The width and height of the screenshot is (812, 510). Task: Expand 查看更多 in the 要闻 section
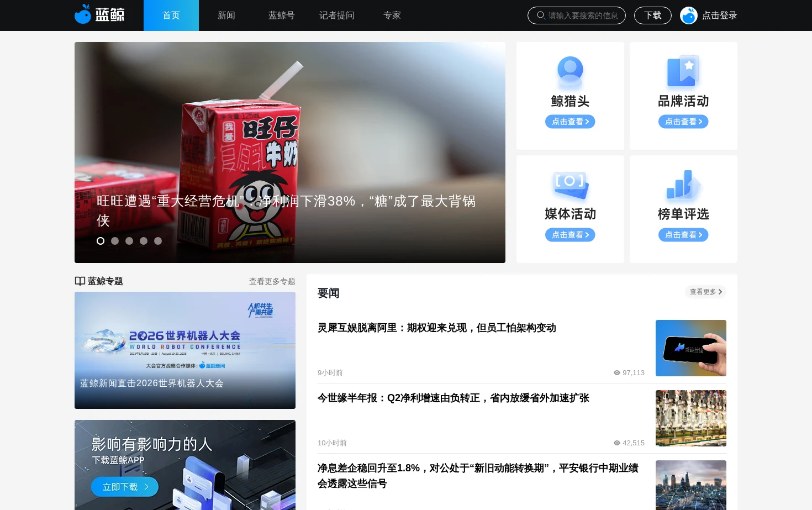coord(705,292)
